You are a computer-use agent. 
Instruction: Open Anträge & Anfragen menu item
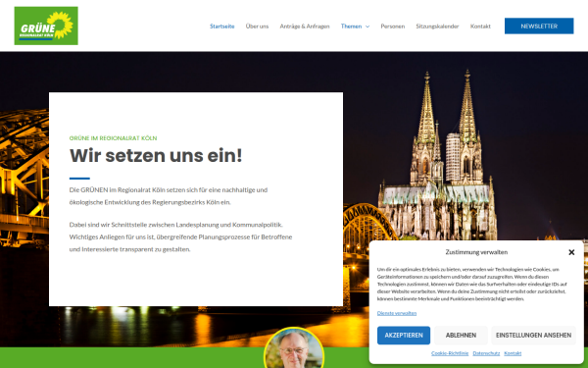(x=305, y=26)
